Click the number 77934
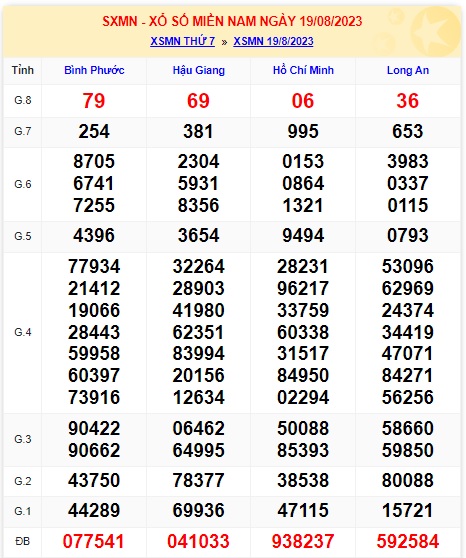Image resolution: width=466 pixels, height=558 pixels. coord(94,267)
